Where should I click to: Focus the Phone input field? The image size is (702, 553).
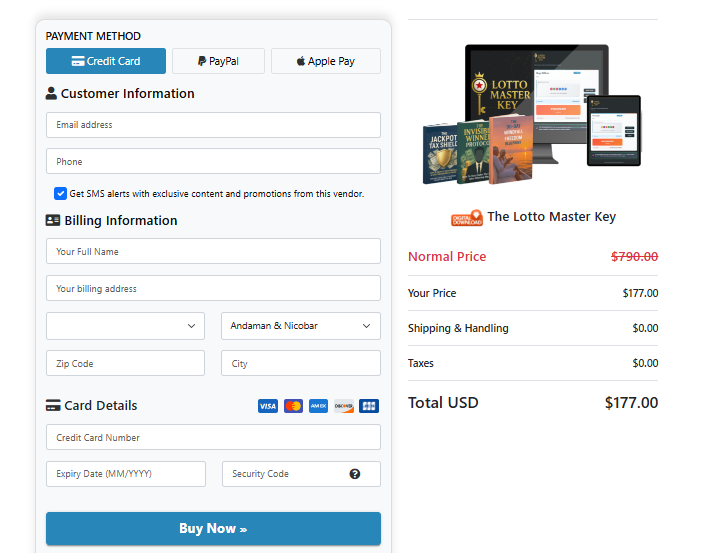point(213,162)
